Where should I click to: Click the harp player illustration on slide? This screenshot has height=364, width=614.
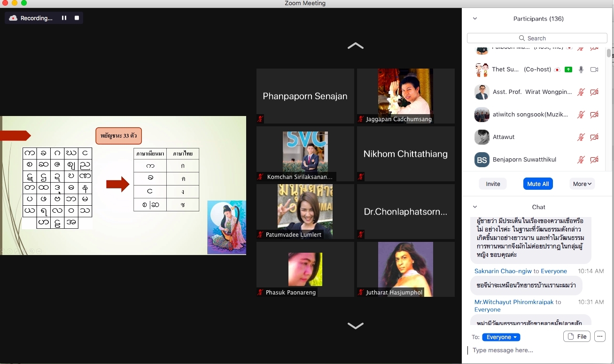pos(227,227)
